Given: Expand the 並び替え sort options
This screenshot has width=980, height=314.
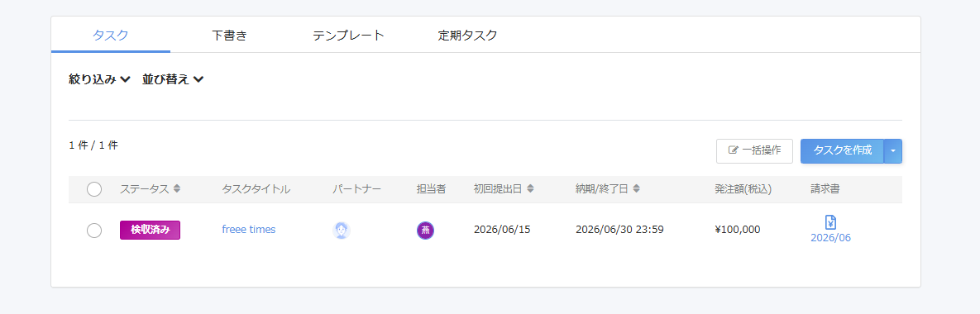Looking at the screenshot, I should pyautogui.click(x=173, y=79).
